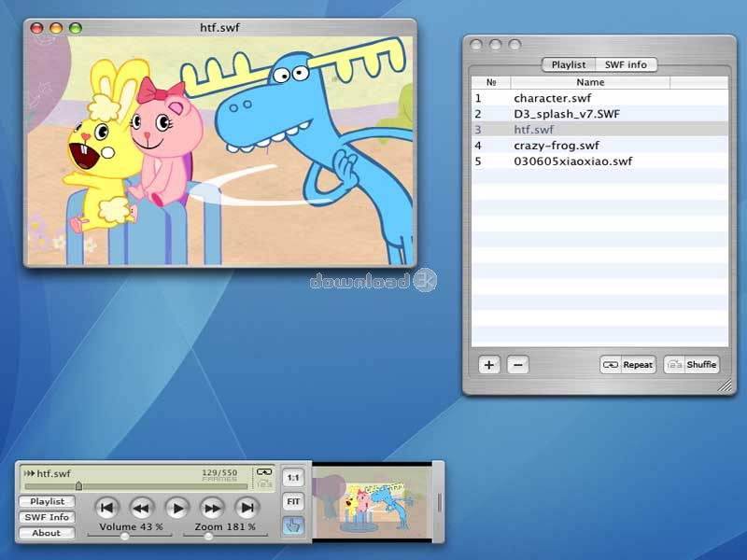Click the playlist window resize grip
Image resolution: width=747 pixels, height=560 pixels.
click(x=726, y=385)
